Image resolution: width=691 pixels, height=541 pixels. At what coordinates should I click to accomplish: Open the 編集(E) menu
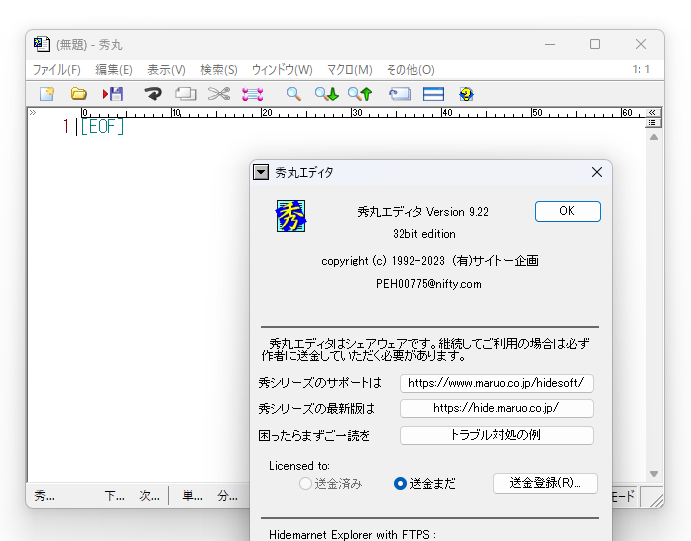pos(114,70)
